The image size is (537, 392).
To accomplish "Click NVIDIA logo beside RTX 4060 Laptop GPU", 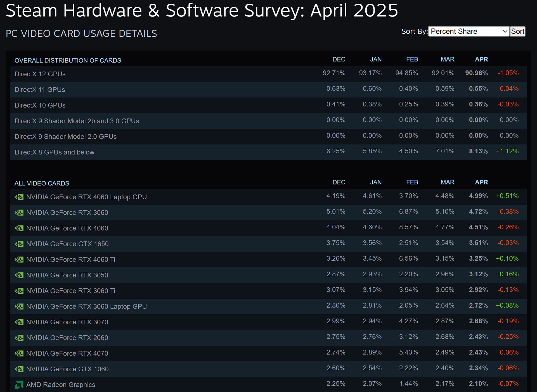I will click(x=19, y=197).
